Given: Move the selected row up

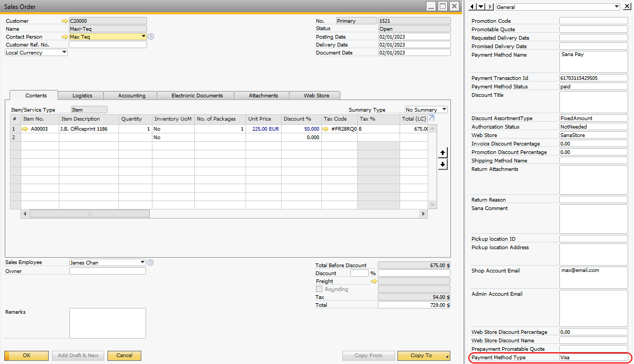Looking at the screenshot, I should (x=443, y=153).
